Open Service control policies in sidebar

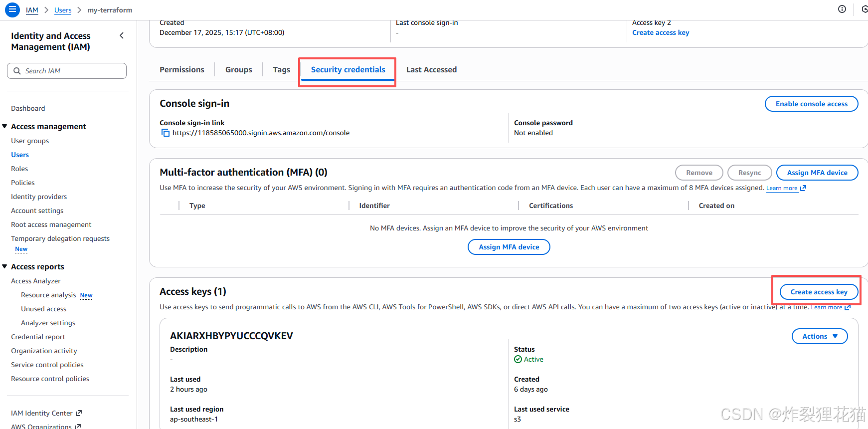point(47,365)
